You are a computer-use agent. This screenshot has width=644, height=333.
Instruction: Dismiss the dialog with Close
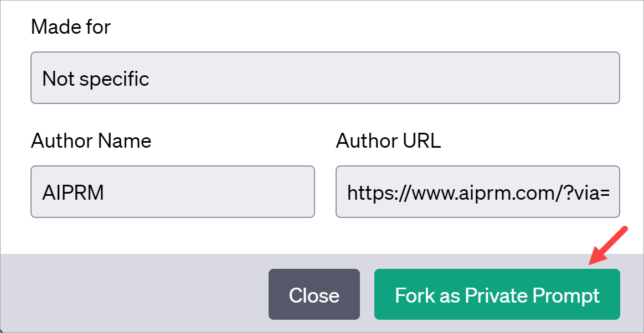tap(314, 294)
